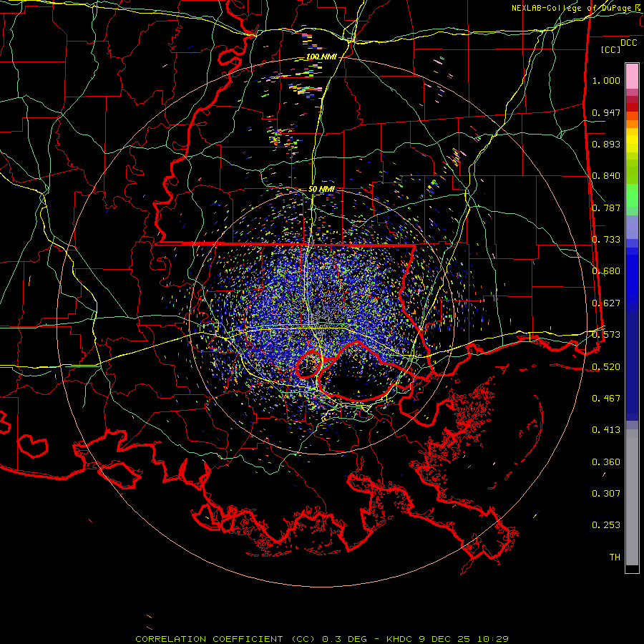Select the 0.680 legend value
The image size is (644, 644).
[606, 271]
